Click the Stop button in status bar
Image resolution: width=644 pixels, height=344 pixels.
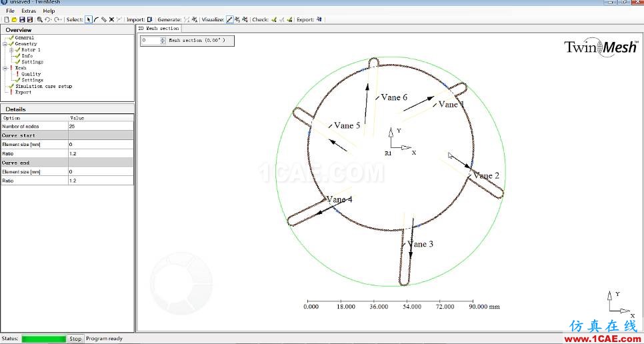[x=75, y=339]
